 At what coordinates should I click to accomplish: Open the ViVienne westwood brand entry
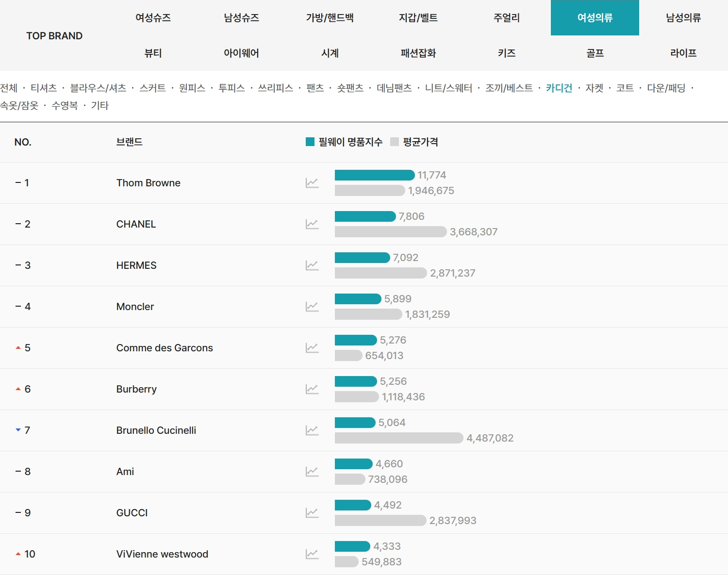pyautogui.click(x=162, y=554)
